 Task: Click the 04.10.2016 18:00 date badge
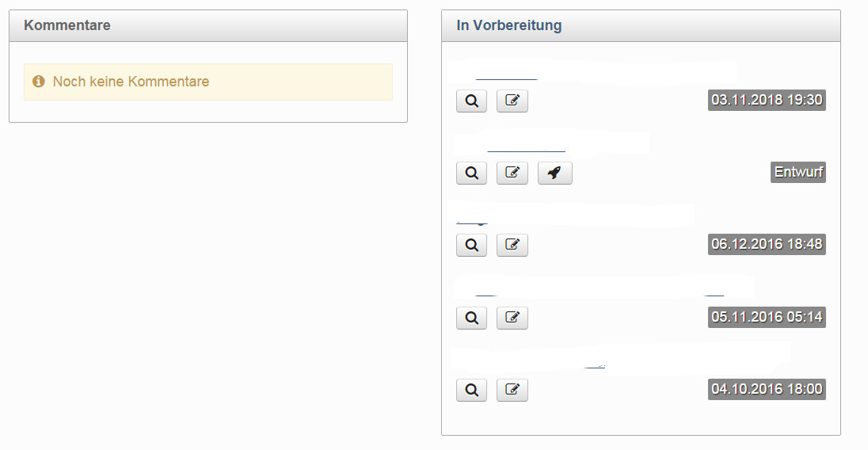[767, 389]
